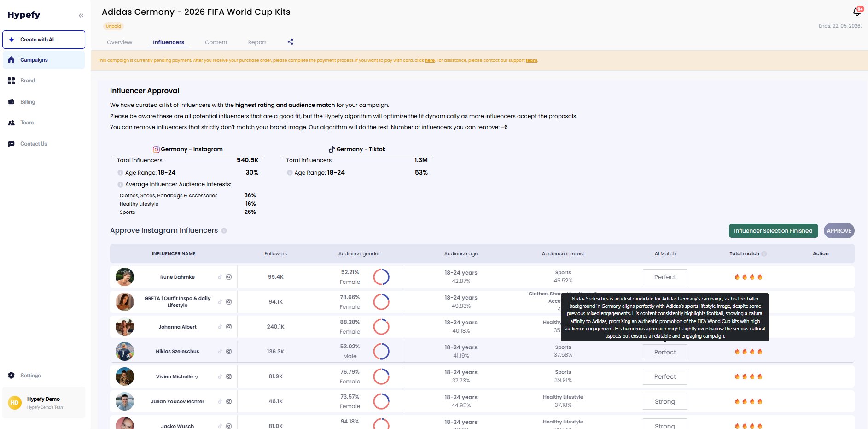
Task: Click info icon beside Approve Instagram Influencers
Action: [x=224, y=230]
